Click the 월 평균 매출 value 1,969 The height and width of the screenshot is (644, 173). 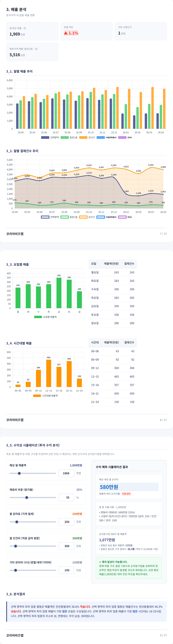point(15,34)
